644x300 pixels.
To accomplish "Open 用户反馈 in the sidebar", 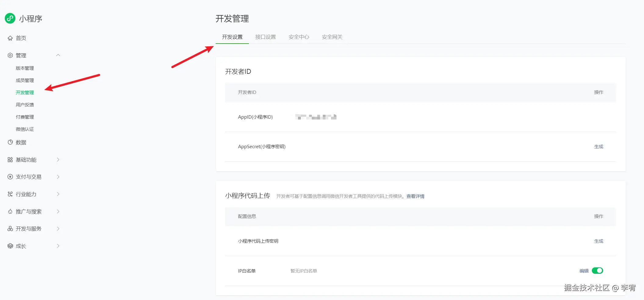I will (25, 105).
